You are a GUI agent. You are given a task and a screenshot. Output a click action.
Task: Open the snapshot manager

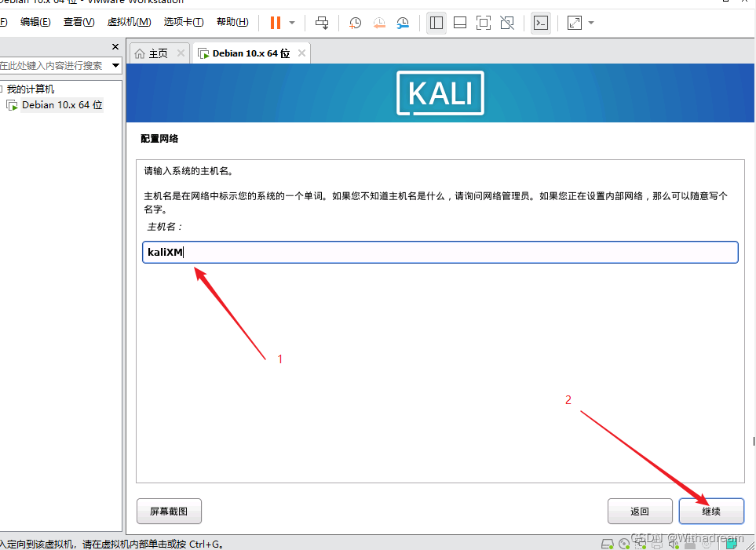(x=403, y=23)
